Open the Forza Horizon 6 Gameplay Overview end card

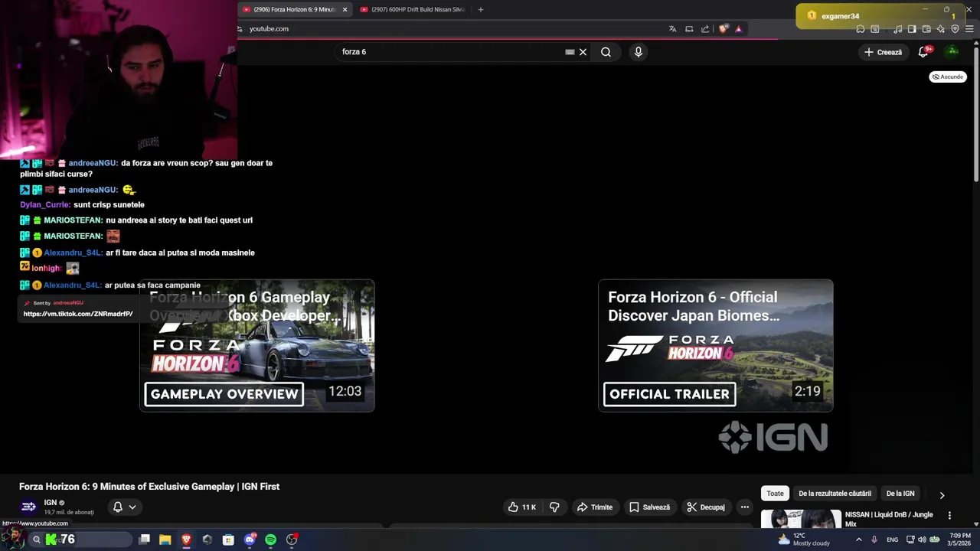click(256, 346)
